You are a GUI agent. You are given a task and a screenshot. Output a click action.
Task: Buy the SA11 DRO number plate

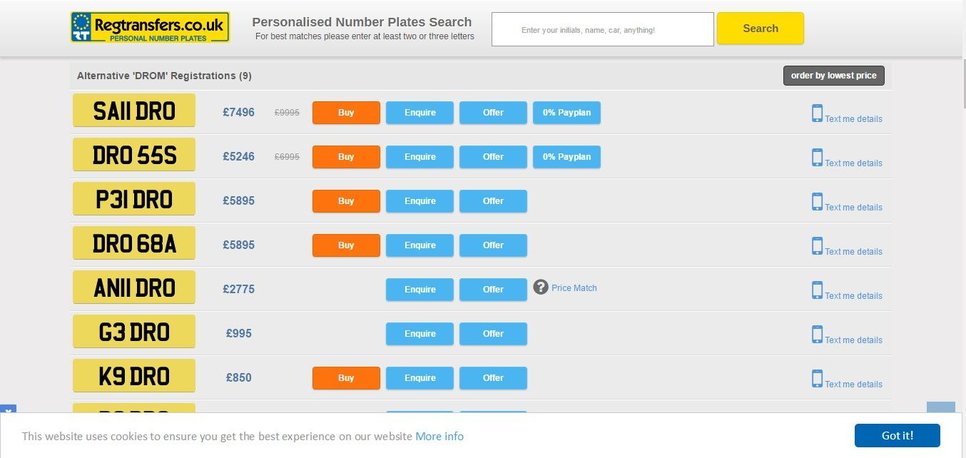pos(346,113)
